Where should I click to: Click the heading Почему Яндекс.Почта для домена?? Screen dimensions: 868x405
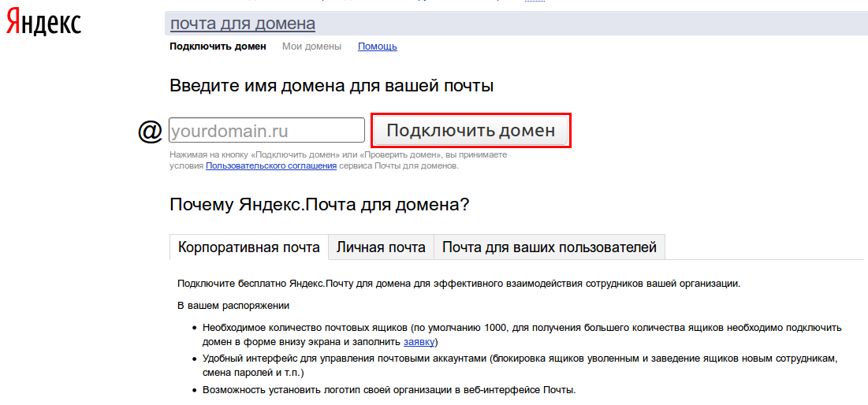tap(319, 205)
